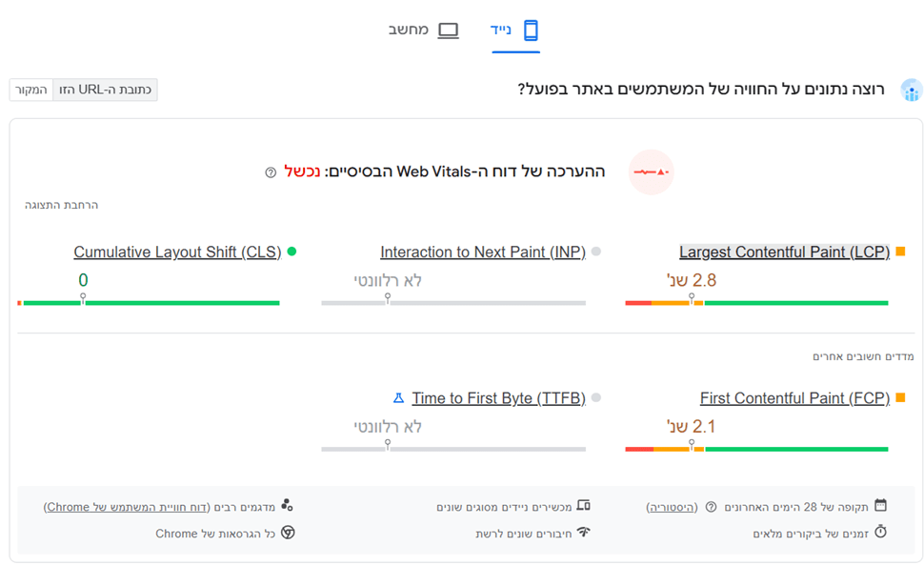The width and height of the screenshot is (924, 565).
Task: Click the mobile phone icon
Action: click(x=531, y=30)
